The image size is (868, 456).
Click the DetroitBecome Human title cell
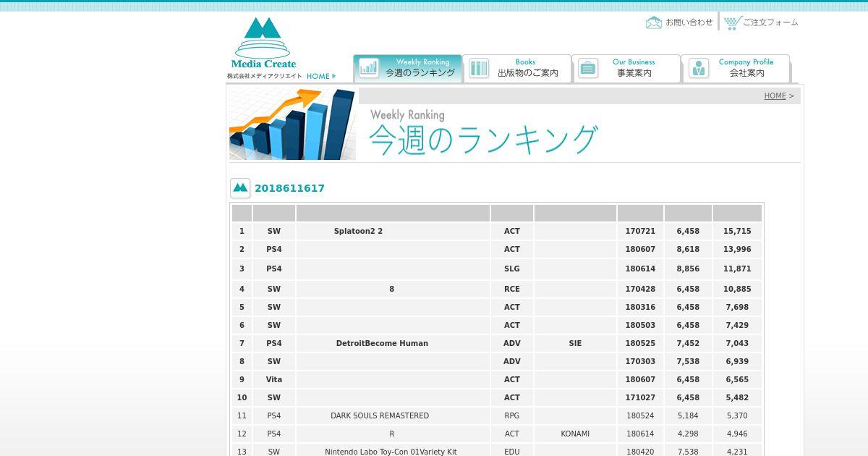pos(393,343)
